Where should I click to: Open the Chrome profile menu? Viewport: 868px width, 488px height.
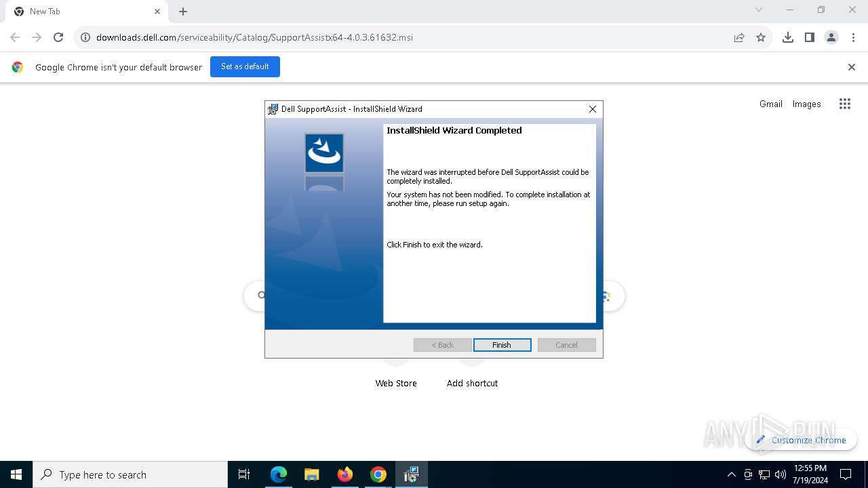click(x=831, y=37)
